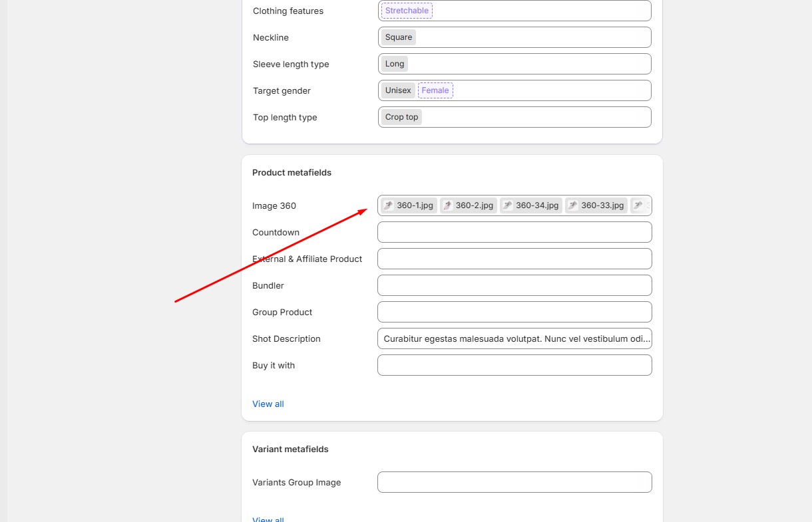This screenshot has height=522, width=812.
Task: Select the Group Product input field
Action: [x=514, y=312]
